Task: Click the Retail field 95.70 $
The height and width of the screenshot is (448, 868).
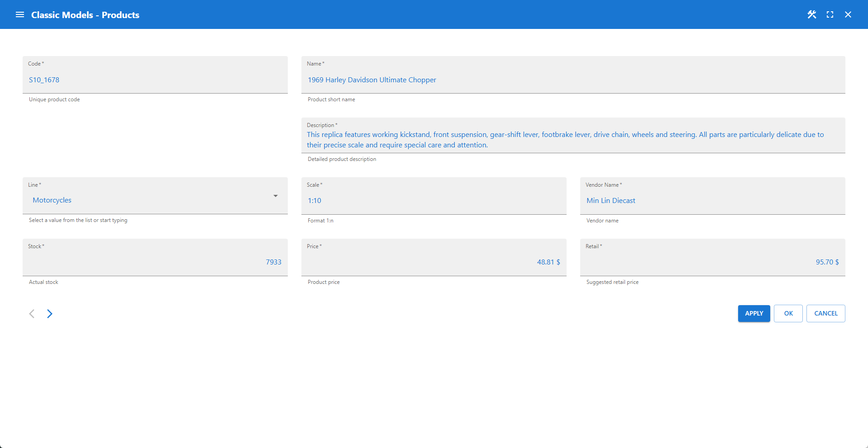Action: 712,262
